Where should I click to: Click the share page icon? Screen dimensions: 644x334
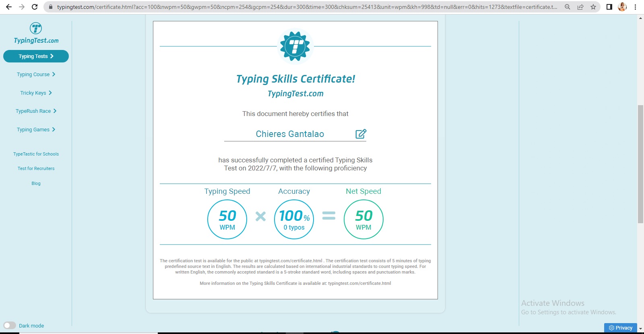(580, 7)
